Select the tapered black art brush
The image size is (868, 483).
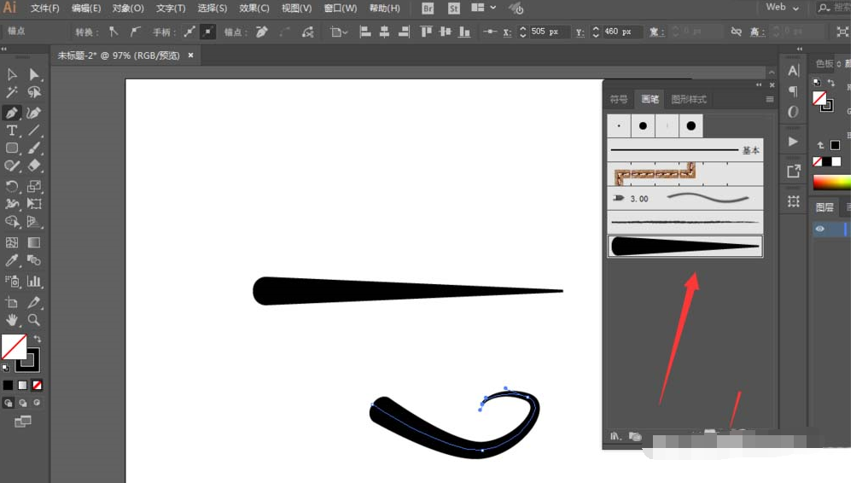(685, 247)
